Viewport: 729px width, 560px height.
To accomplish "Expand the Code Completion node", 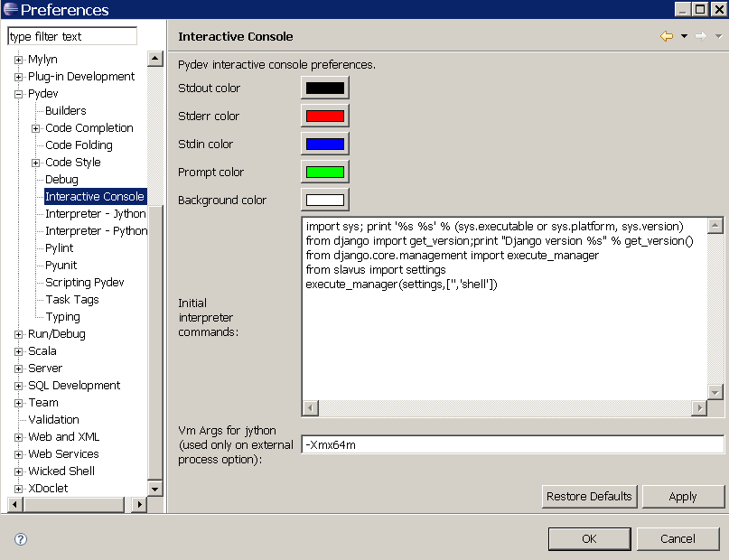I will [x=36, y=128].
